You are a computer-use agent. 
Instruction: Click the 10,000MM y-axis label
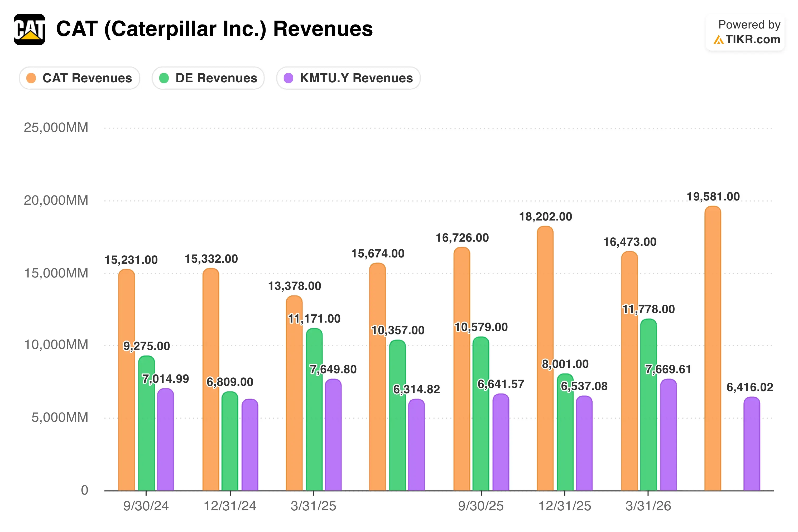click(56, 345)
